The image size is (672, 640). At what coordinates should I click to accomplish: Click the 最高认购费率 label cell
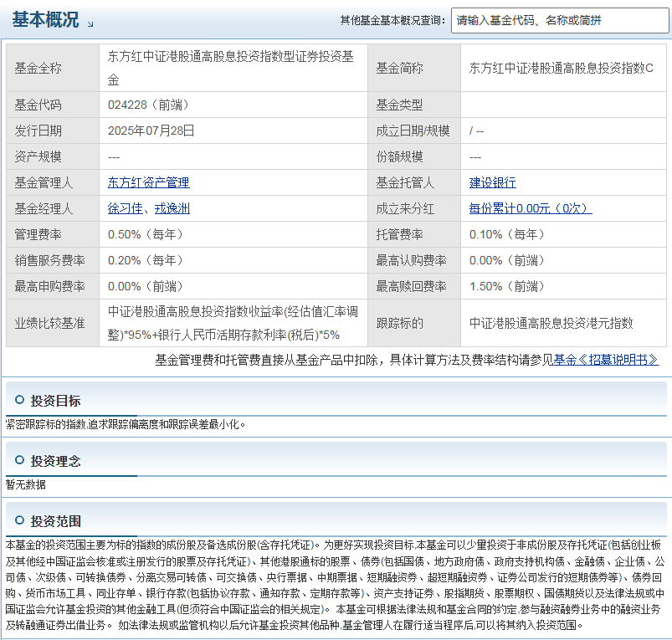point(414,260)
